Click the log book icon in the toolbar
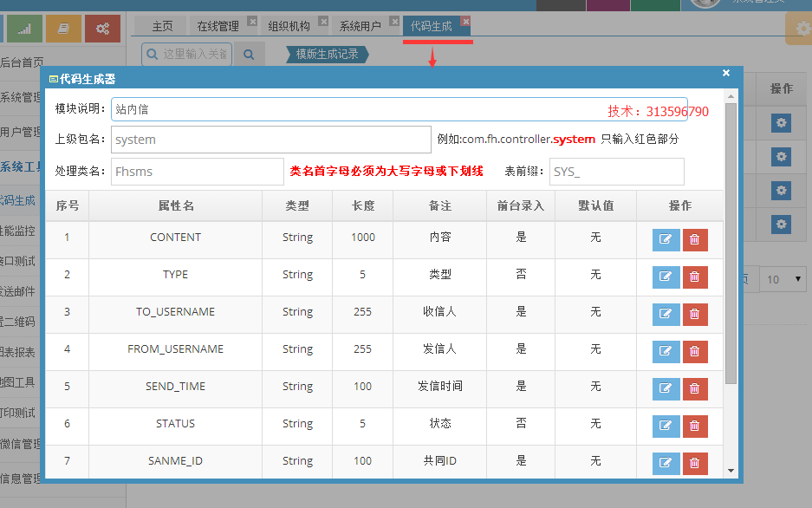 (x=62, y=29)
